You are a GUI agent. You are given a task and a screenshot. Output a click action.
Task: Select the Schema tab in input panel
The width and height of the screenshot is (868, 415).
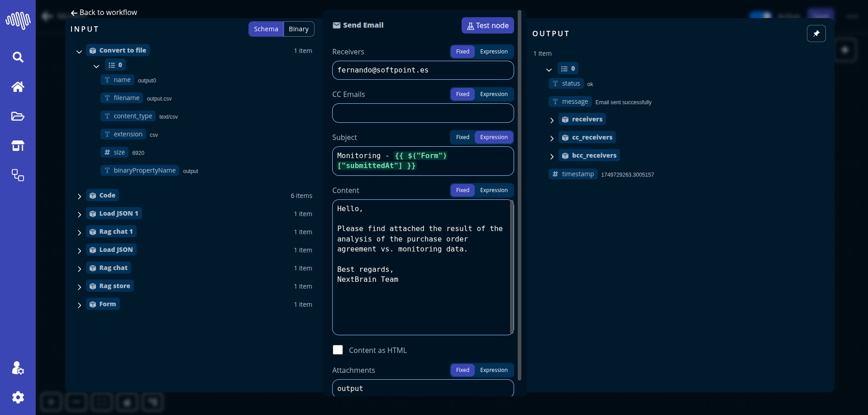coord(266,29)
